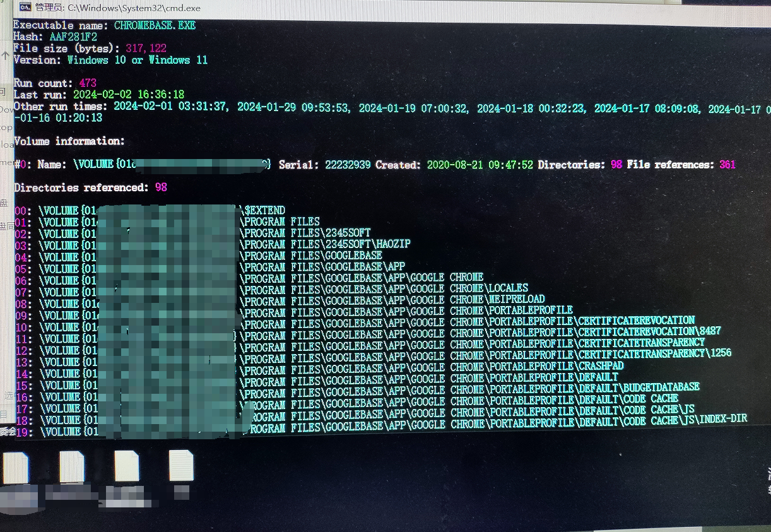Click the last run time 2024-02-02 16:36:18
Image resolution: width=771 pixels, height=532 pixels.
(129, 95)
